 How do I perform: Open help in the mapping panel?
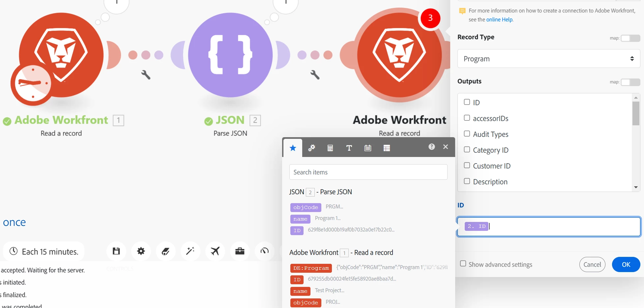[432, 147]
